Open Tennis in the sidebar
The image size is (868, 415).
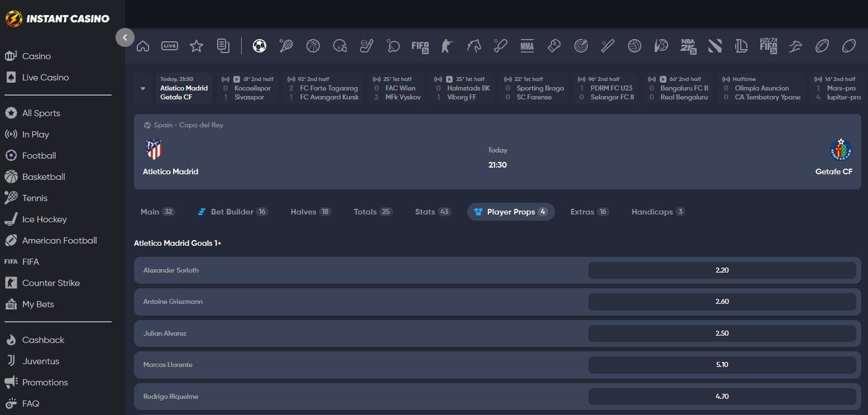click(x=35, y=198)
